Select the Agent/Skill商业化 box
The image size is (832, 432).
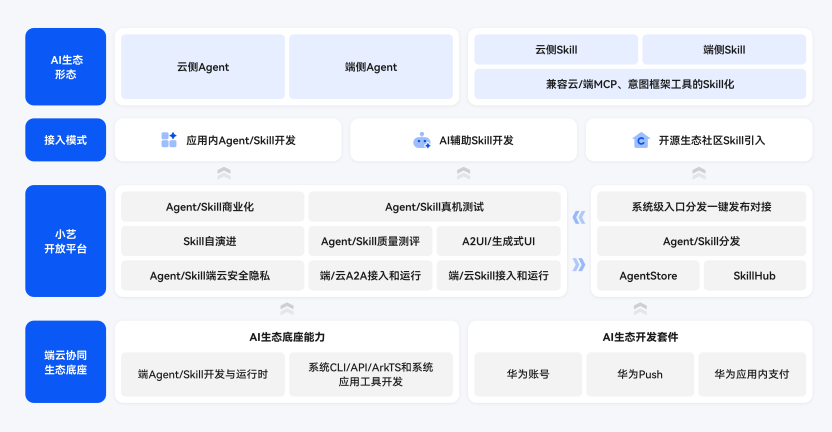(212, 207)
